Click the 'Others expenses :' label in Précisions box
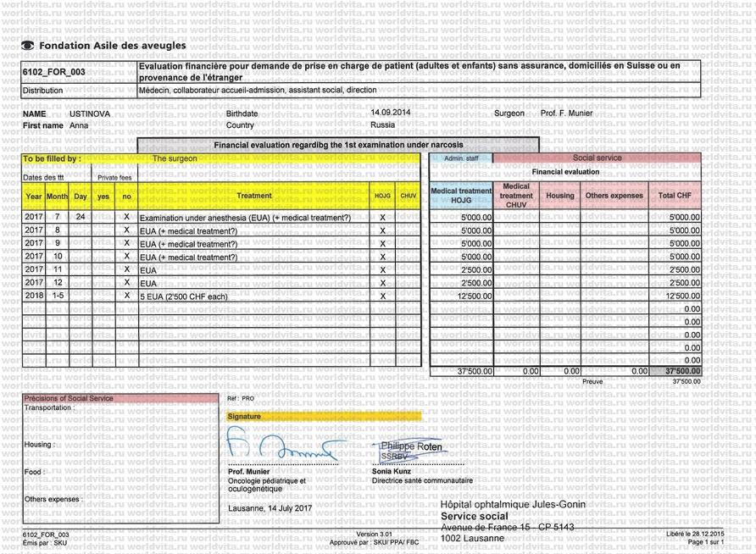 tap(53, 499)
